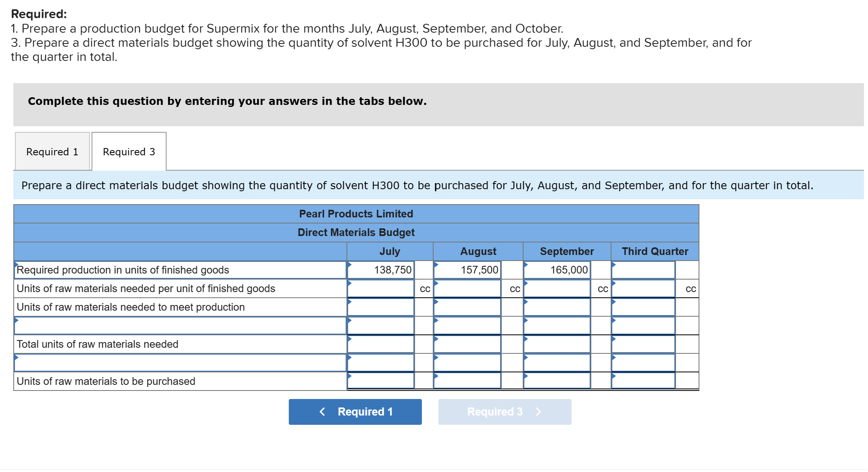Click the July units needed to meet production cell
Image resolution: width=868 pixels, height=472 pixels.
point(381,307)
